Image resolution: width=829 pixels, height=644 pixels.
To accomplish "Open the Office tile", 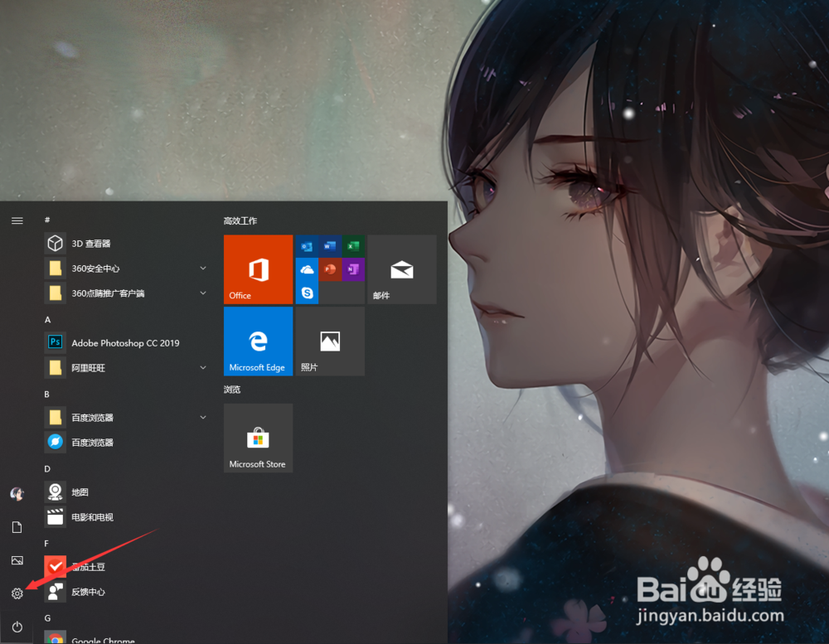I will [x=258, y=269].
